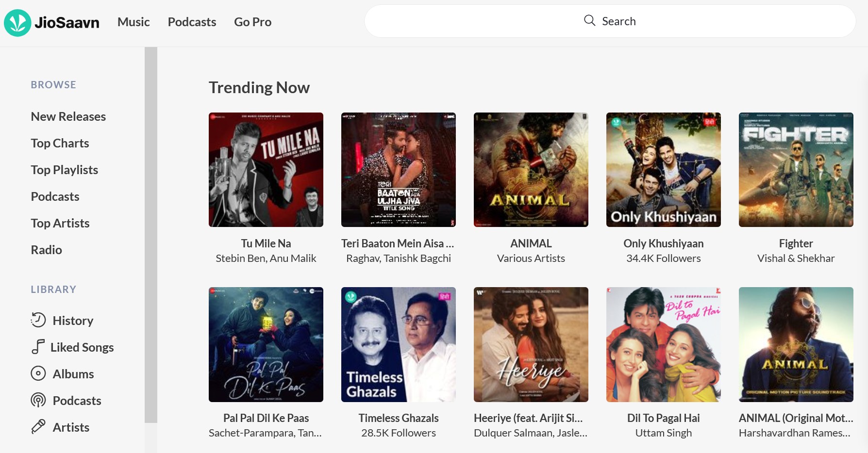868x453 pixels.
Task: Click the library Podcasts broadcast icon
Action: point(38,400)
